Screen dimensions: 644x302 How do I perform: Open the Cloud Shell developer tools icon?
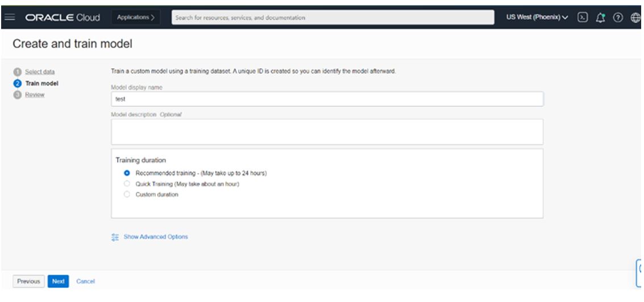coord(582,17)
